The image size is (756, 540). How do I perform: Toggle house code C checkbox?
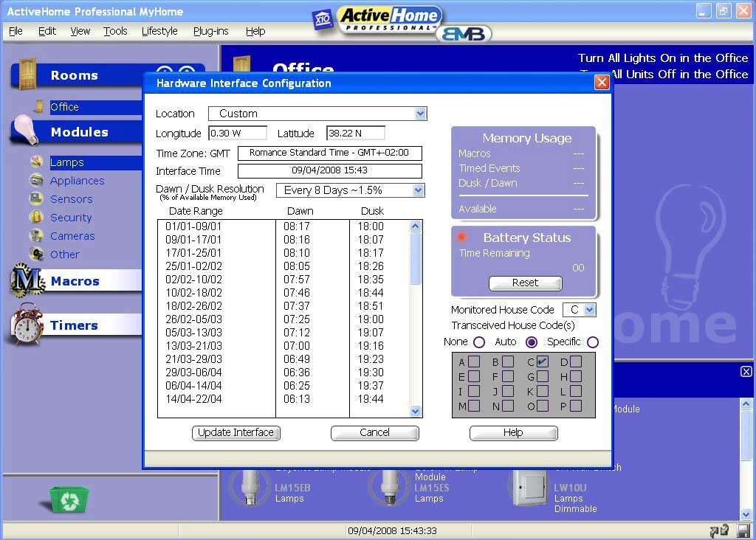coord(542,361)
